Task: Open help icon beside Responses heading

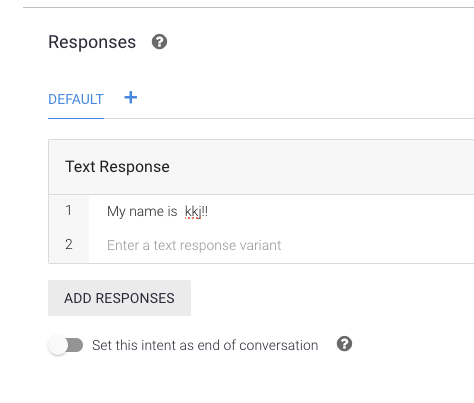Action: [159, 42]
